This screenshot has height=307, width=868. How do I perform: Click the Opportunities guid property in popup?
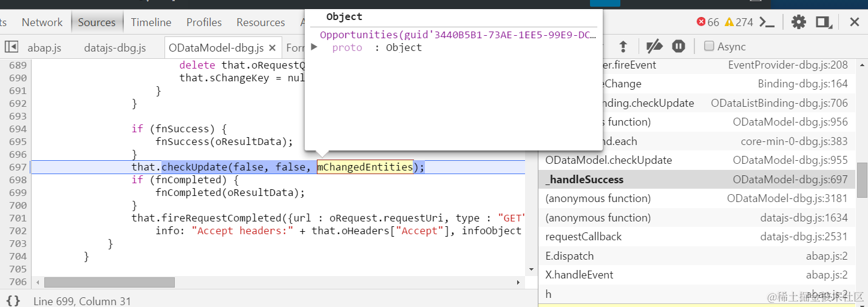(458, 35)
